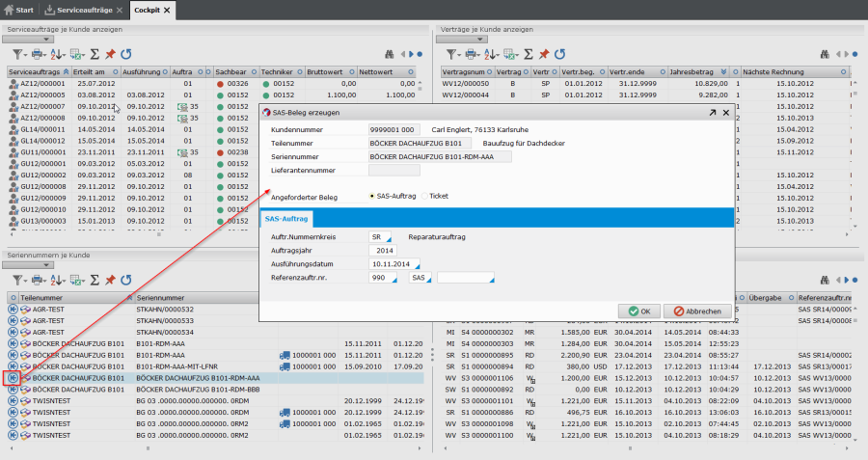This screenshot has width=868, height=460.
Task: Click sum (Σ) icon in Verträge toolbar
Action: 528,55
